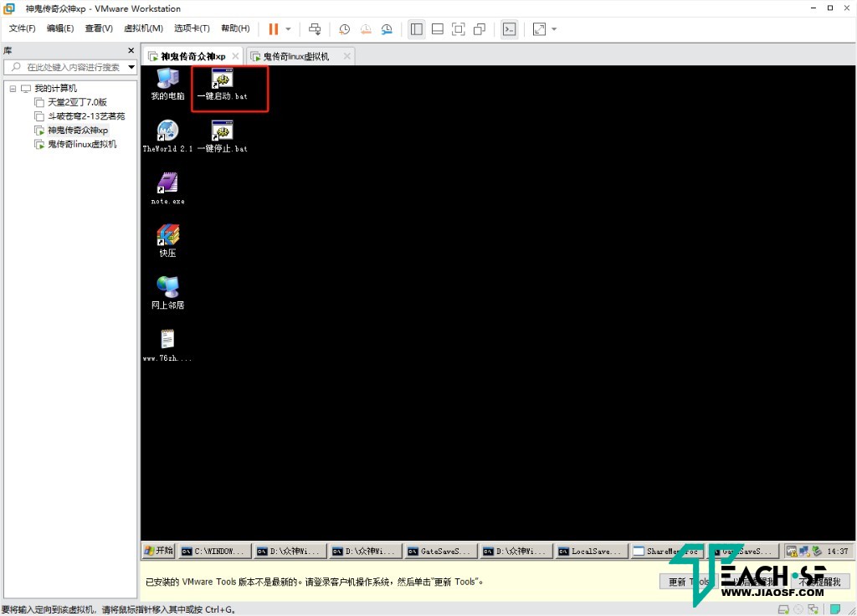Send Ctrl+Alt+Del to the virtual machine
Viewport: 857px width, 616px height.
[x=315, y=29]
